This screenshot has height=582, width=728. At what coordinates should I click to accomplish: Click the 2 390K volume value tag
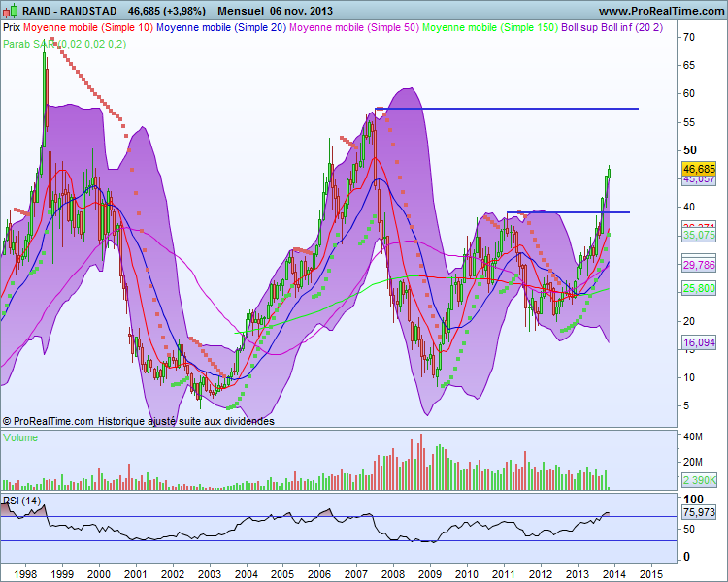coord(699,480)
